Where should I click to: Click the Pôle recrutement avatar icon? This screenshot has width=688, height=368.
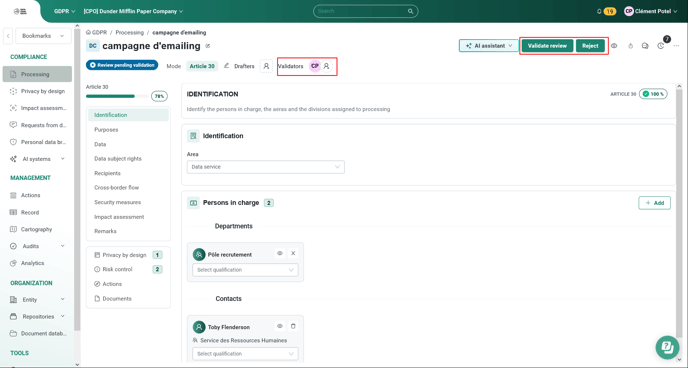tap(199, 254)
